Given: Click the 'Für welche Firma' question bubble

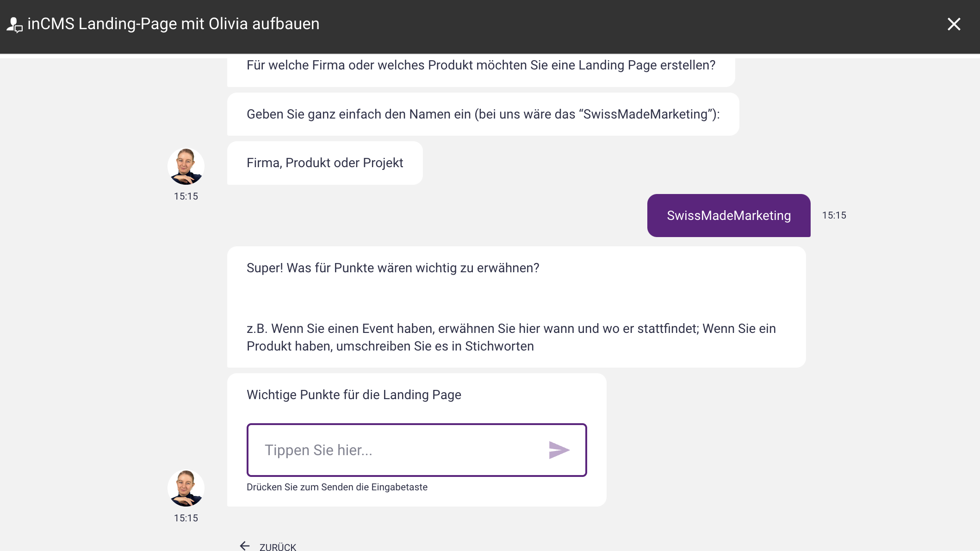Looking at the screenshot, I should click(481, 70).
